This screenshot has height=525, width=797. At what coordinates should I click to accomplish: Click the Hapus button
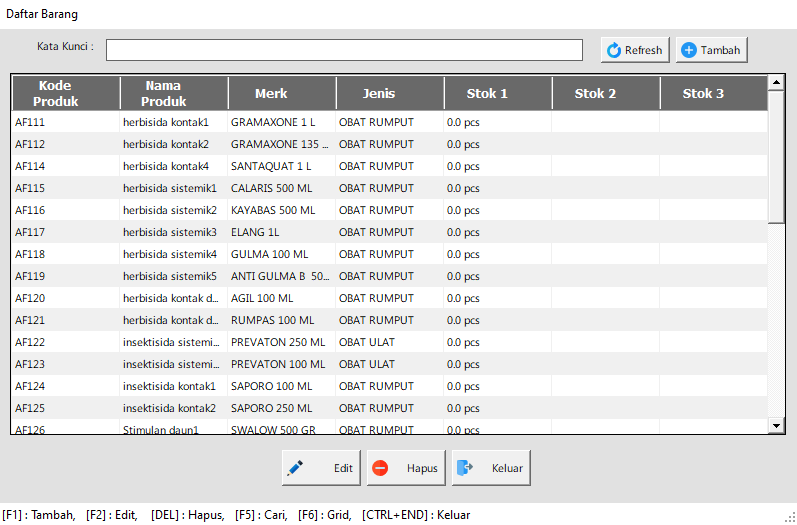coord(406,468)
